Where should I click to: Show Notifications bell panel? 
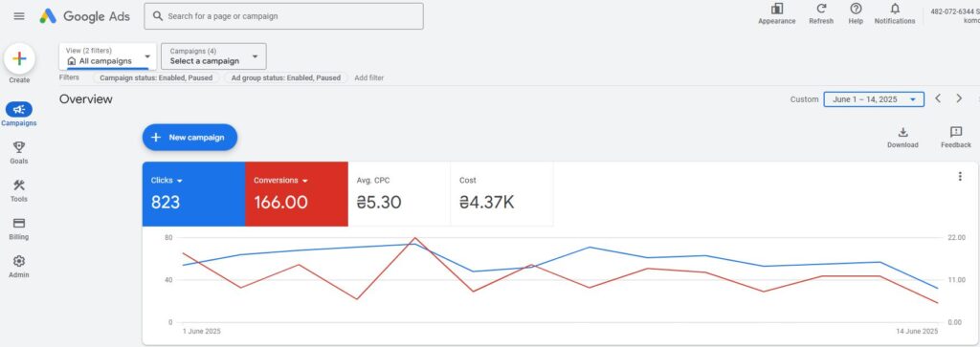(895, 13)
